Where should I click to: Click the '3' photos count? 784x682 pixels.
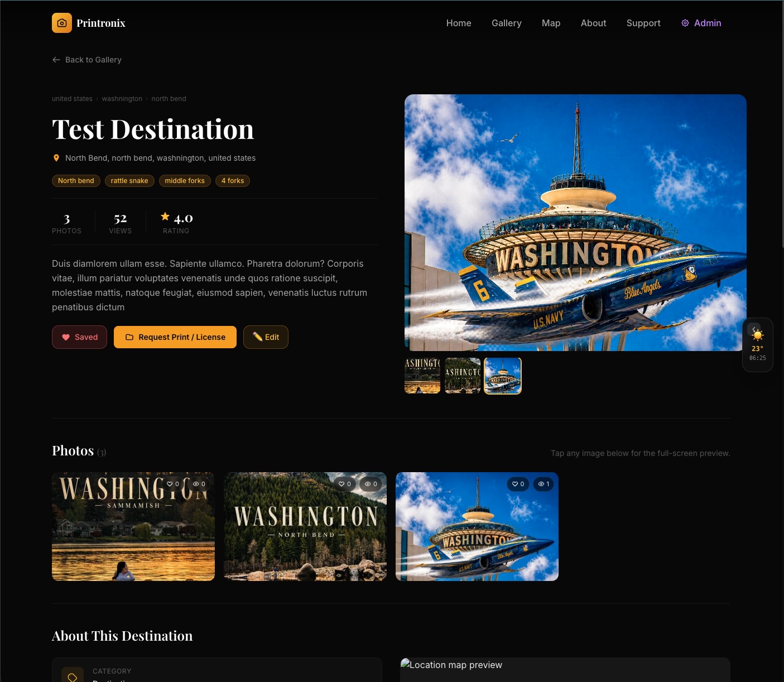pos(66,218)
